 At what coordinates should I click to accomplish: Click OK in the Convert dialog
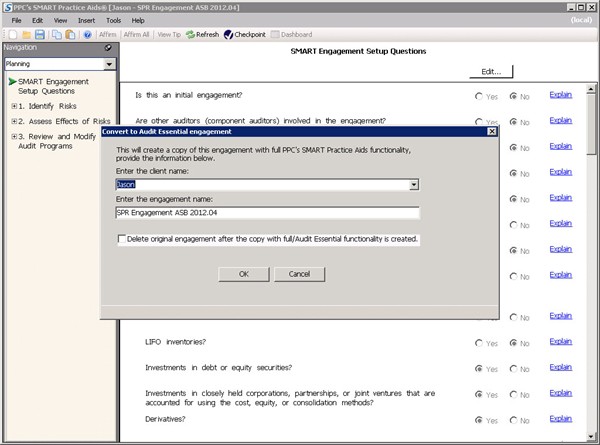click(243, 273)
